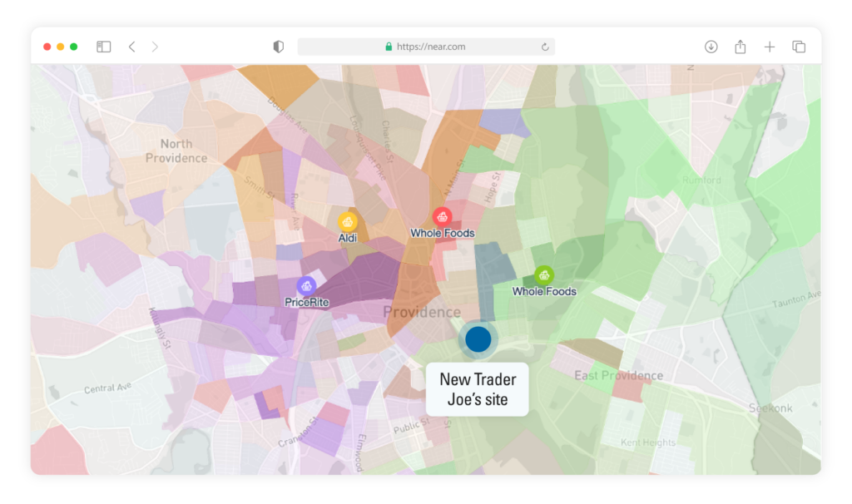Click the Douglas Ave street label
Image resolution: width=852 pixels, height=504 pixels.
tap(287, 115)
